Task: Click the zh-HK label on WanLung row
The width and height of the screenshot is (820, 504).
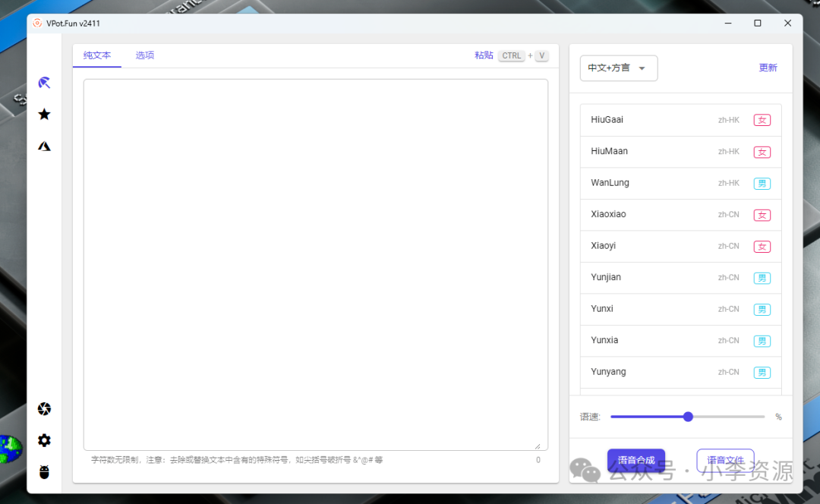Action: [x=728, y=183]
